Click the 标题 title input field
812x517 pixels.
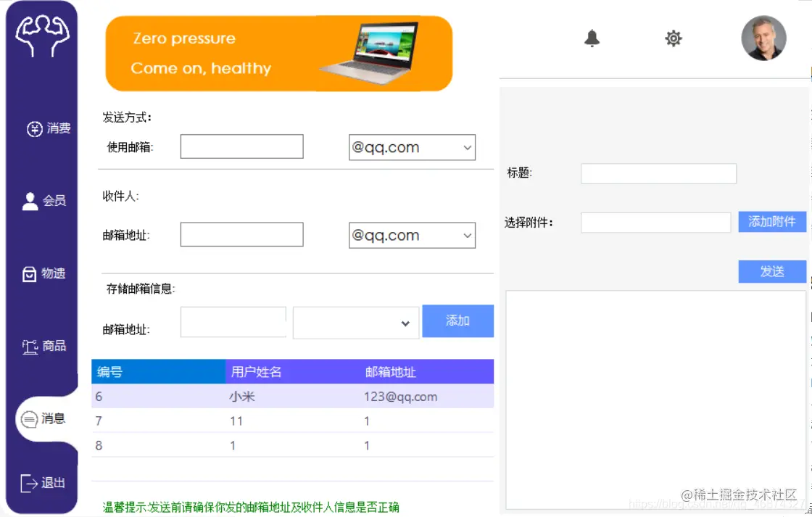pos(658,173)
